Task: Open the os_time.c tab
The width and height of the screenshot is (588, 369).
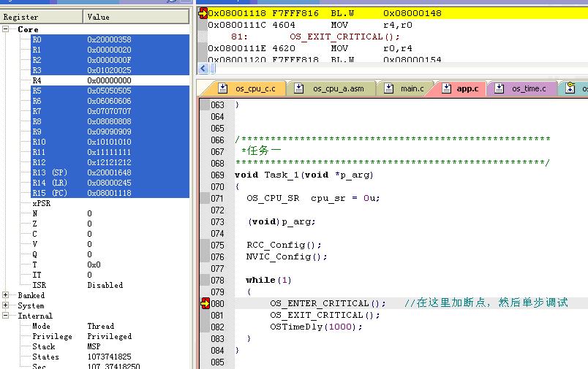Action: point(521,89)
